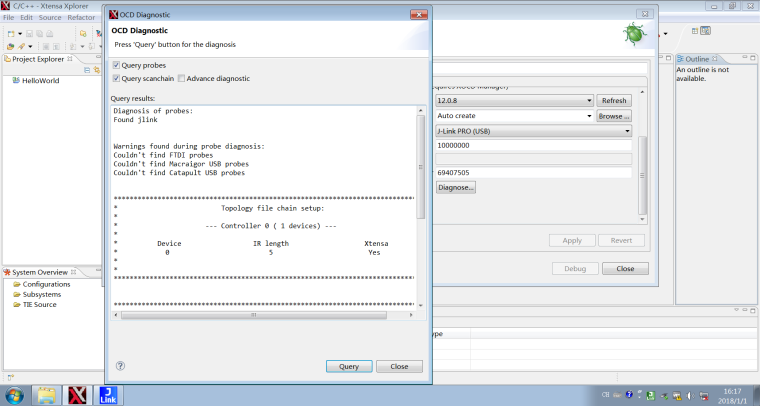The image size is (760, 406).
Task: Click the Print toolbar icon
Action: [x=49, y=33]
